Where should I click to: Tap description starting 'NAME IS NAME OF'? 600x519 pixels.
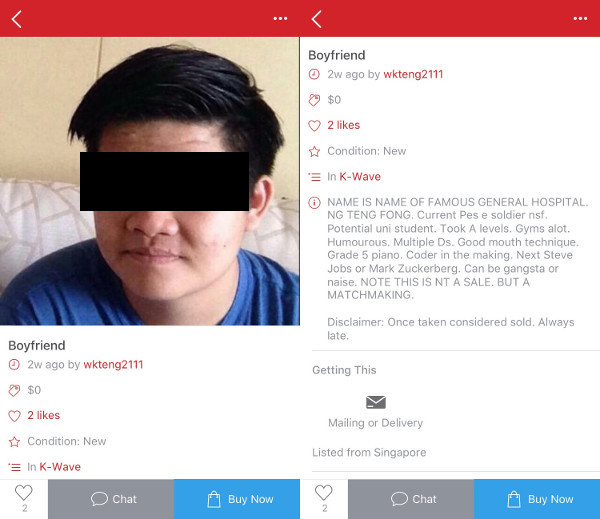click(458, 248)
